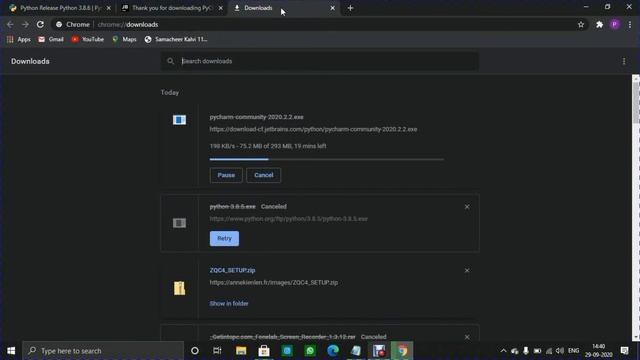Open the Samacheer Kalvi bookmark
640x360 pixels.
[176, 39]
